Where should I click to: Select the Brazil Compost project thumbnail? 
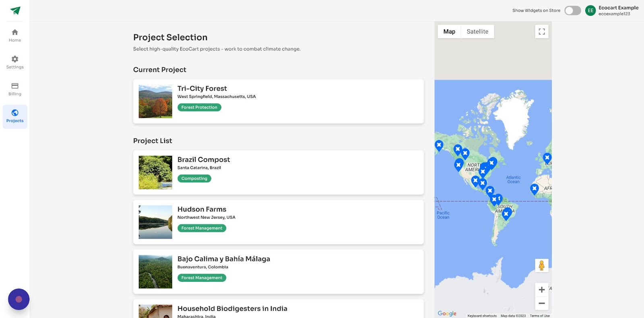155,172
